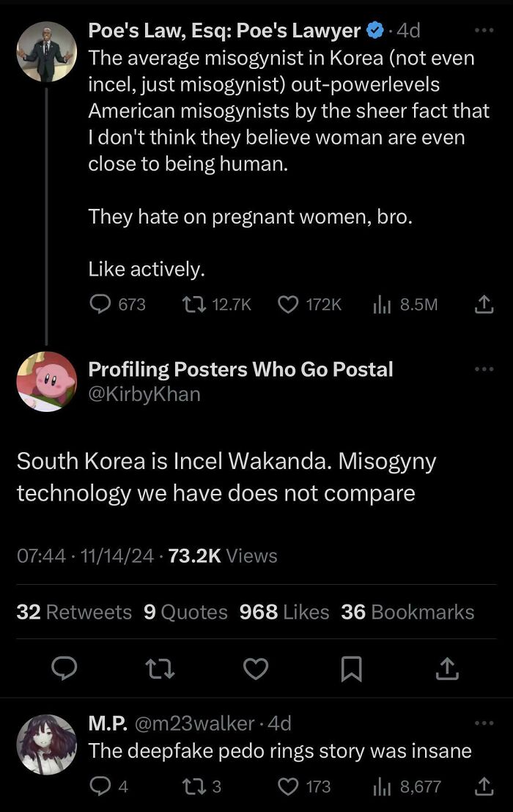This screenshot has height=812, width=513.
Task: Open the share menu on KirbyKhan's tweet
Action: (447, 669)
